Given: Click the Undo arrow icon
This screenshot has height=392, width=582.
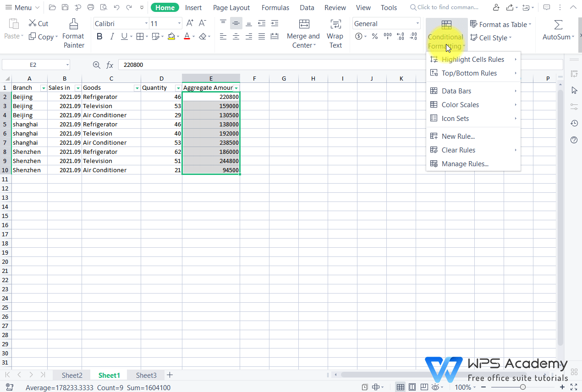Looking at the screenshot, I should point(116,7).
